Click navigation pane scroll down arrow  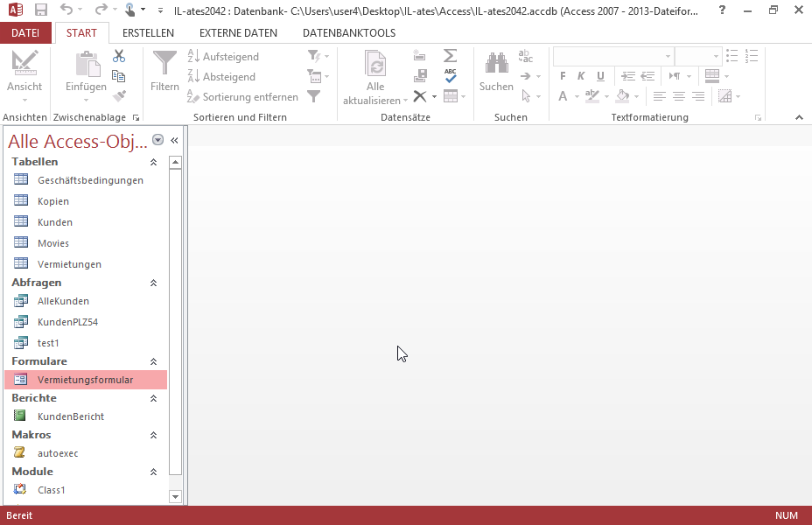176,496
